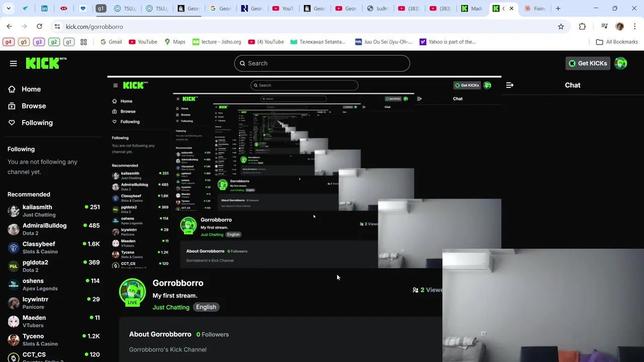The image size is (644, 362).
Task: Open the Yahoo is part of the... bookmark
Action: coord(448,42)
